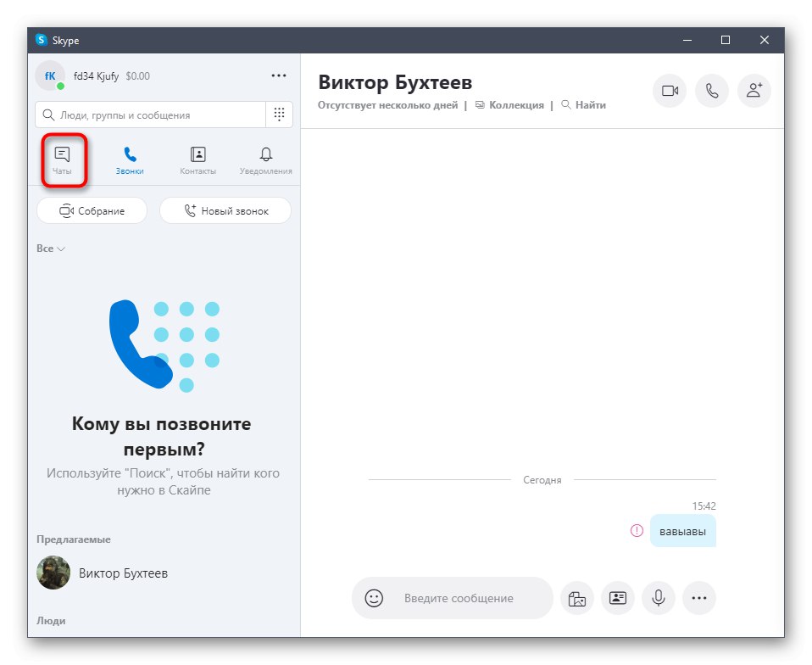Click the message input Введите сообщение
Image resolution: width=812 pixels, height=665 pixels.
tap(459, 598)
